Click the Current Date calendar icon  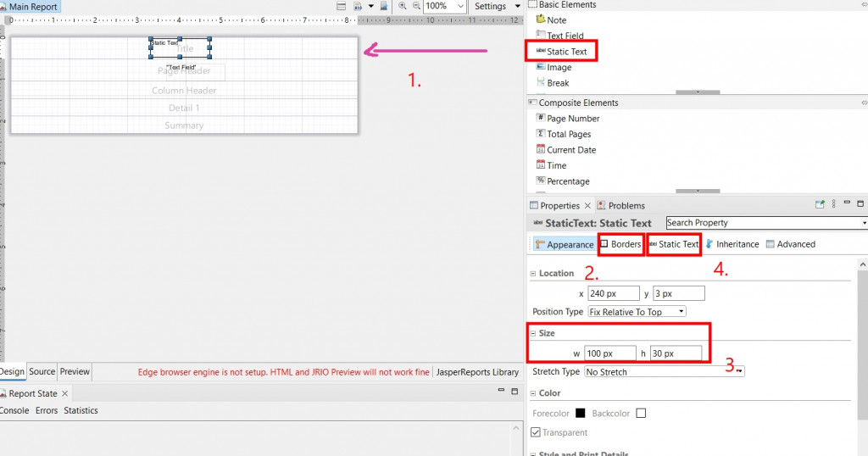pyautogui.click(x=541, y=149)
